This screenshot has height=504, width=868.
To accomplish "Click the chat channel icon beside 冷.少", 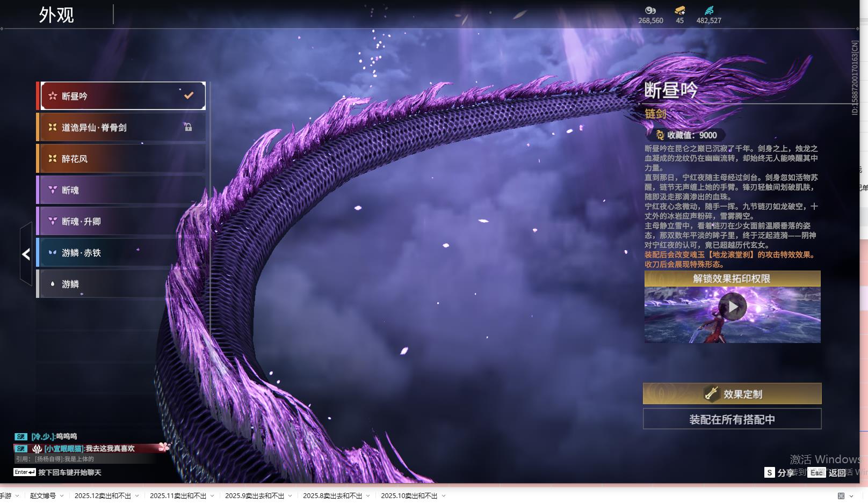I will pyautogui.click(x=20, y=436).
